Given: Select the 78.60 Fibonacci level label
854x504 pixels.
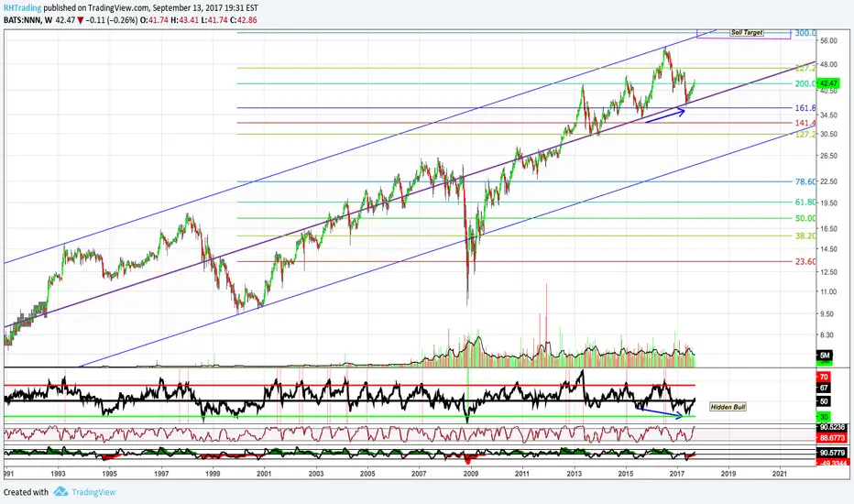Looking at the screenshot, I should (805, 181).
